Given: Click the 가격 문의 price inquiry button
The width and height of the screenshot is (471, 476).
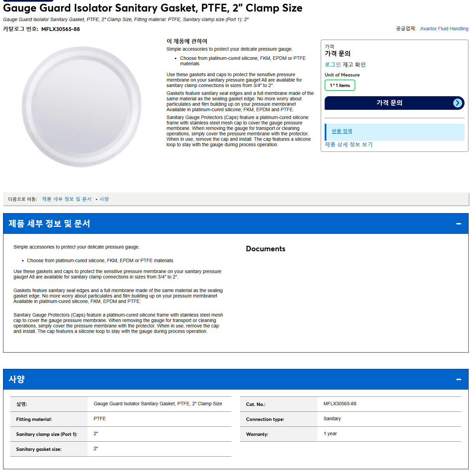Looking at the screenshot, I should coord(394,103).
